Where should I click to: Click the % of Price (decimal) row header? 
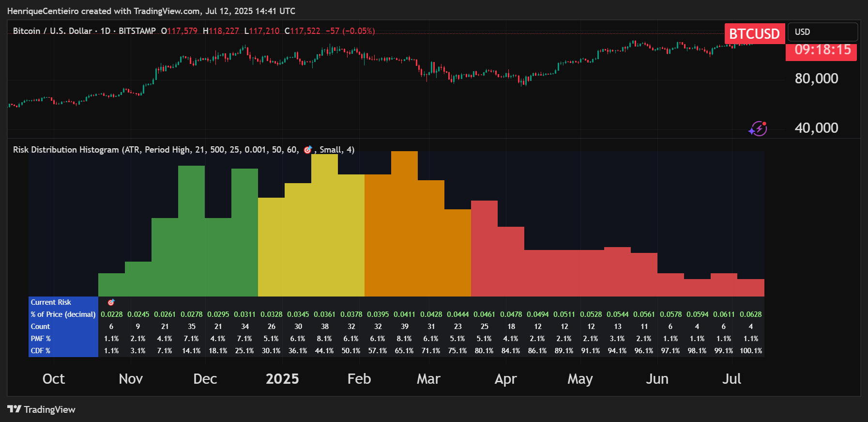click(63, 314)
